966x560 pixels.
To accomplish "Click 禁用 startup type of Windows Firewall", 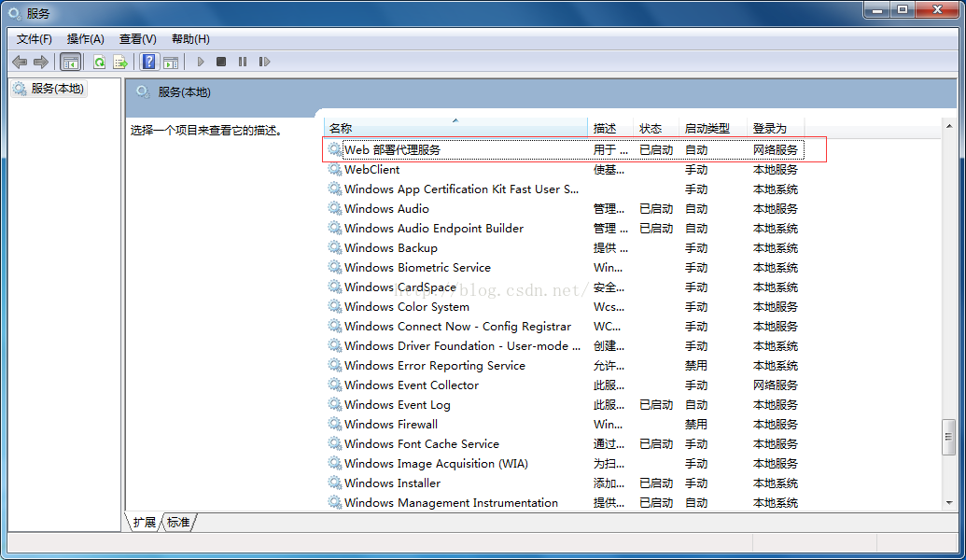I will coord(696,425).
